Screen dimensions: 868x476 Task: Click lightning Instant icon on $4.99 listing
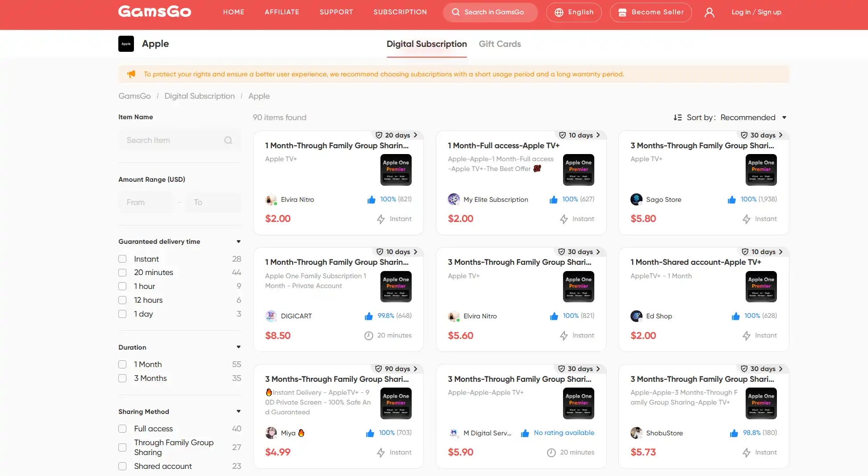tap(381, 453)
